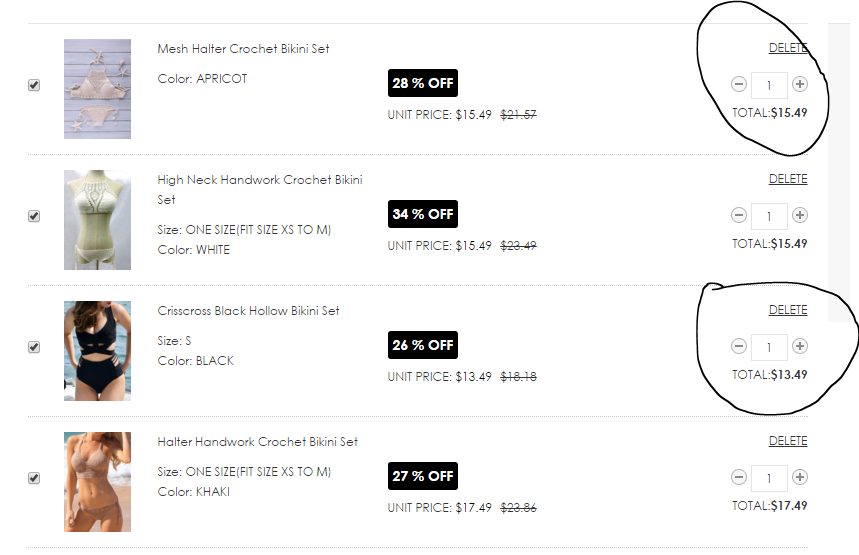Deselect the Halter Handwork Crochet Bikini checkbox
Screen dimensions: 859x555
34,478
